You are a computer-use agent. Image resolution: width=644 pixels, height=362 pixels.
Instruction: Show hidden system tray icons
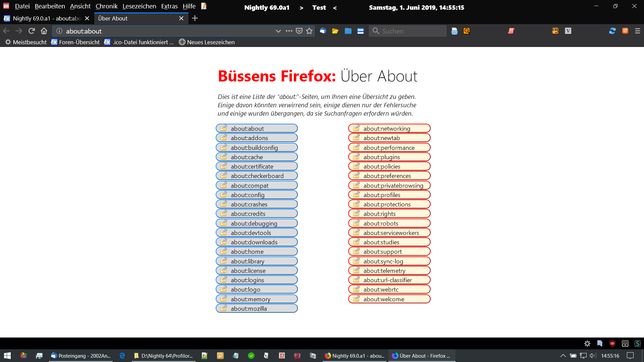pyautogui.click(x=563, y=356)
